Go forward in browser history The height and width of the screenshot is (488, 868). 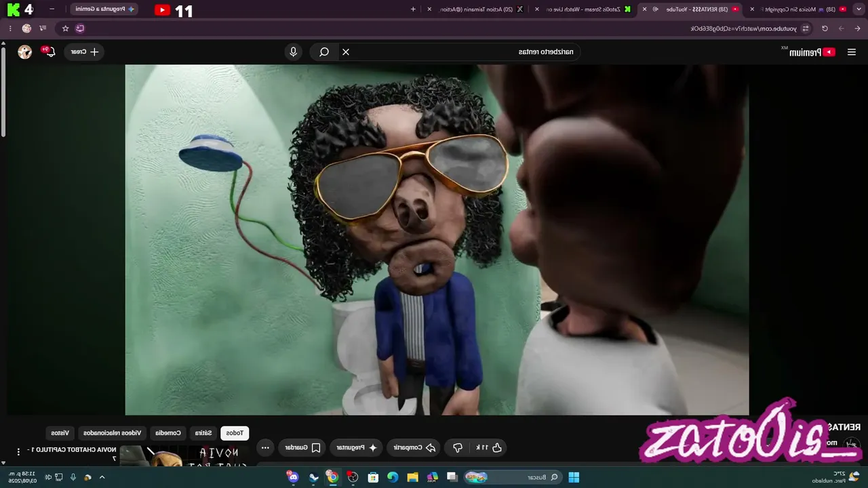point(841,28)
